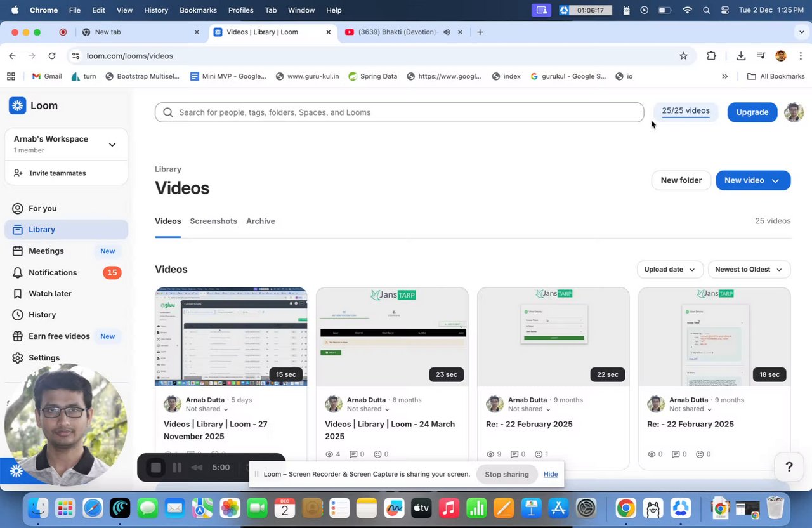This screenshot has width=812, height=528.
Task: Expand Arnab's Workspace switcher
Action: click(x=112, y=145)
